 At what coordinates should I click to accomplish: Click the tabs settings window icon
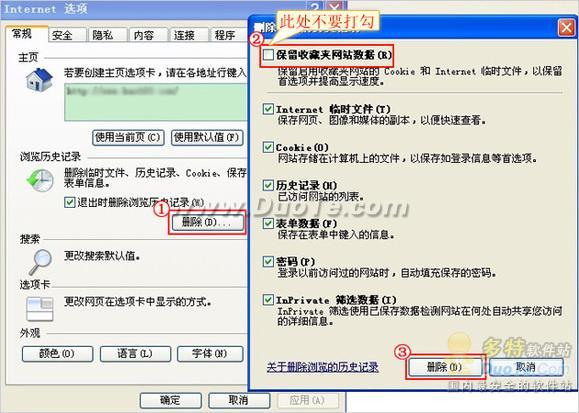pyautogui.click(x=40, y=309)
